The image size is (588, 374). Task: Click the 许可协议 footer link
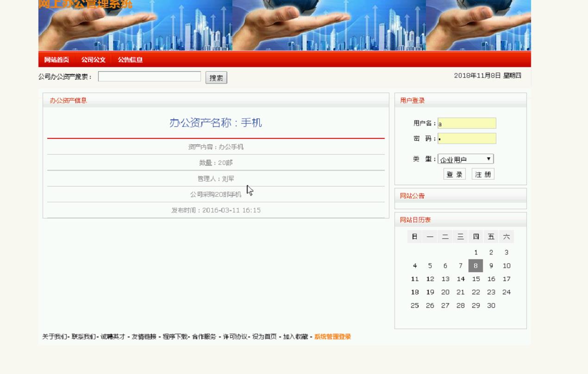pos(235,337)
